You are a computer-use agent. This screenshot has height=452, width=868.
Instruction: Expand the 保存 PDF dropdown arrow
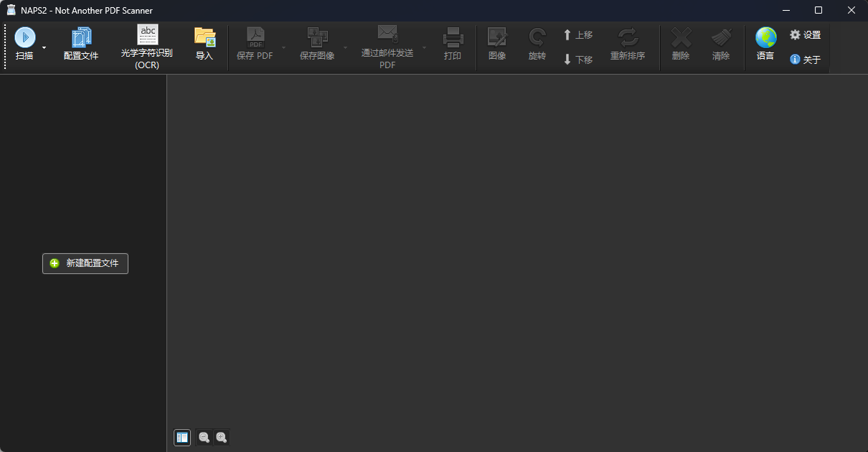tap(283, 47)
